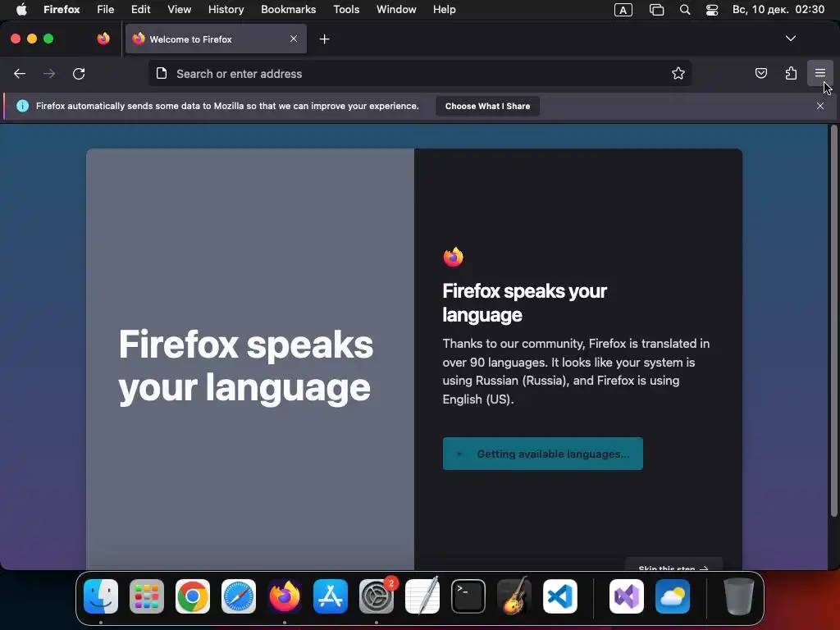Open the Edit menu
This screenshot has height=630, width=840.
click(140, 10)
